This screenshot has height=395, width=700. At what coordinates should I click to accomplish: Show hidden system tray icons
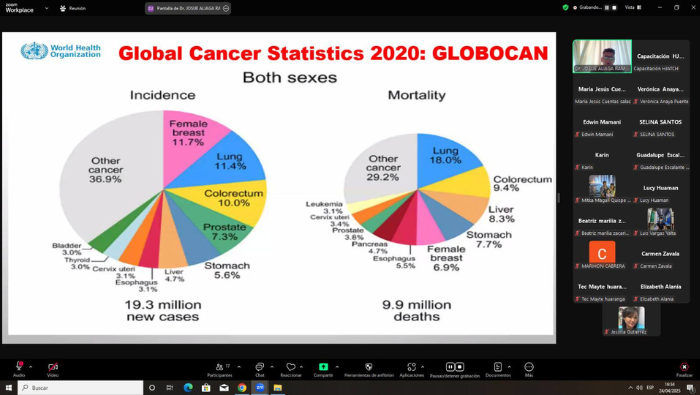[x=630, y=387]
